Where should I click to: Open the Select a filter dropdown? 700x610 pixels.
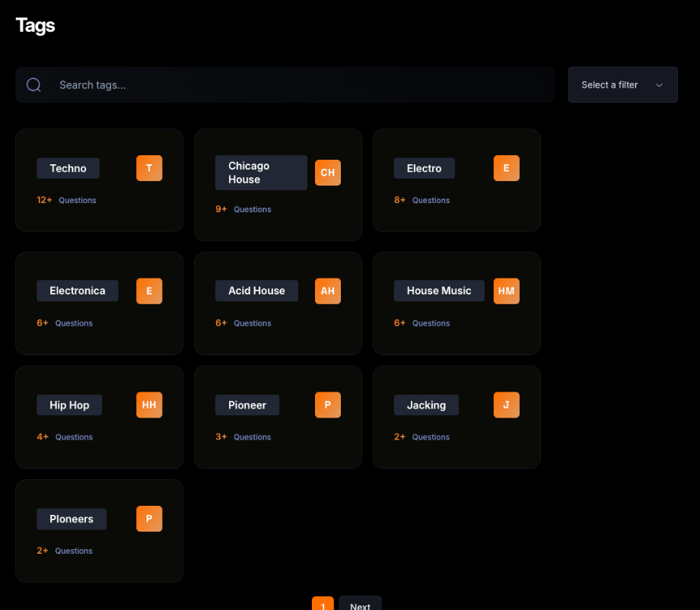(622, 84)
